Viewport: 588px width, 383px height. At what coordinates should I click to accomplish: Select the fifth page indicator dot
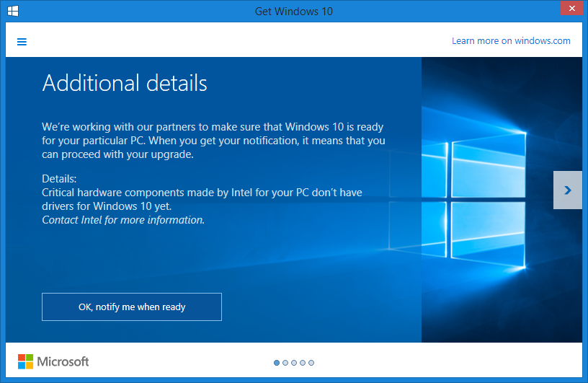311,363
